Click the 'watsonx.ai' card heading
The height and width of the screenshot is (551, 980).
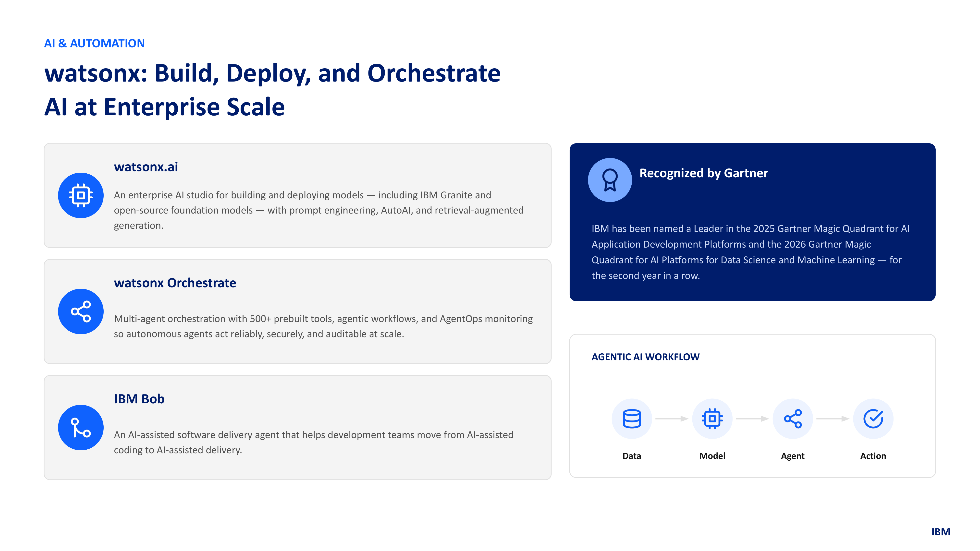click(146, 167)
